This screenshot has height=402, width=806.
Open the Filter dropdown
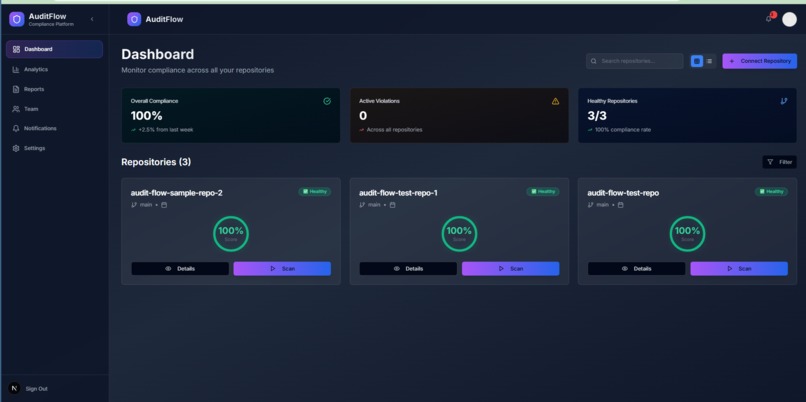[x=779, y=162]
